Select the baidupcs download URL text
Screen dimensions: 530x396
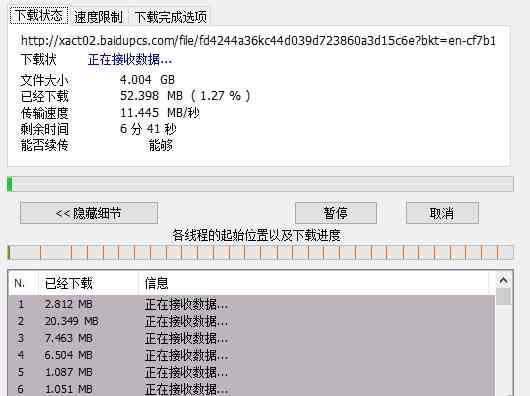[x=258, y=41]
